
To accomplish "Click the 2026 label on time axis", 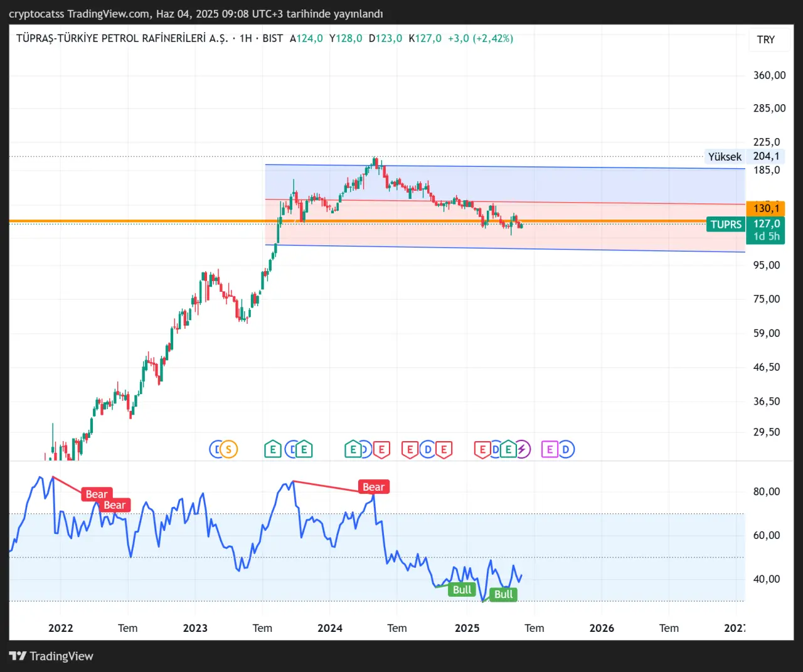I will [x=602, y=628].
